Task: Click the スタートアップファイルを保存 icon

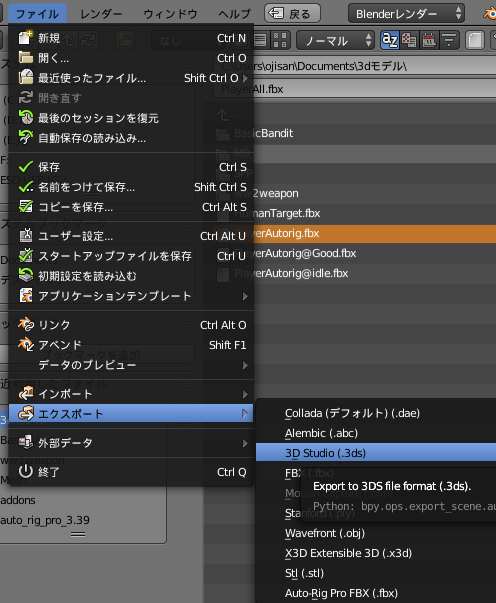Action: coord(26,255)
